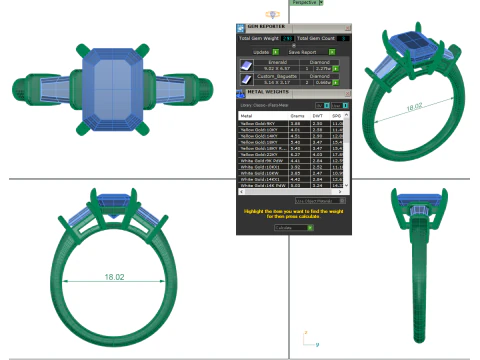This screenshot has width=480, height=360.
Task: Open the Perspective viewport dropdown arrow
Action: point(321,3)
